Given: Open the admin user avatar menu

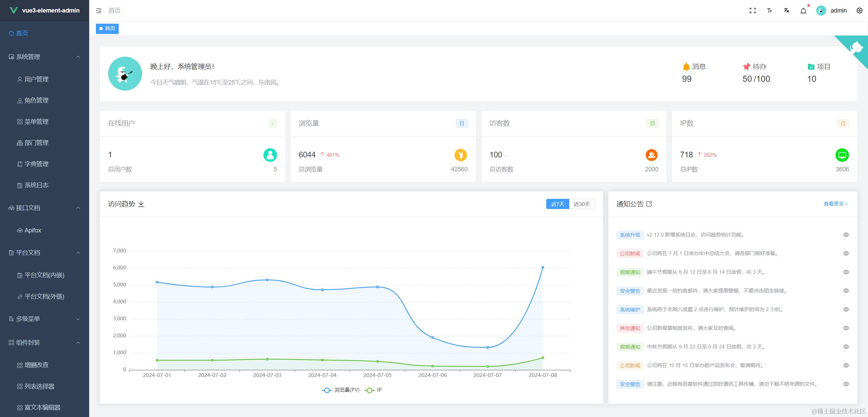Looking at the screenshot, I should 832,11.
